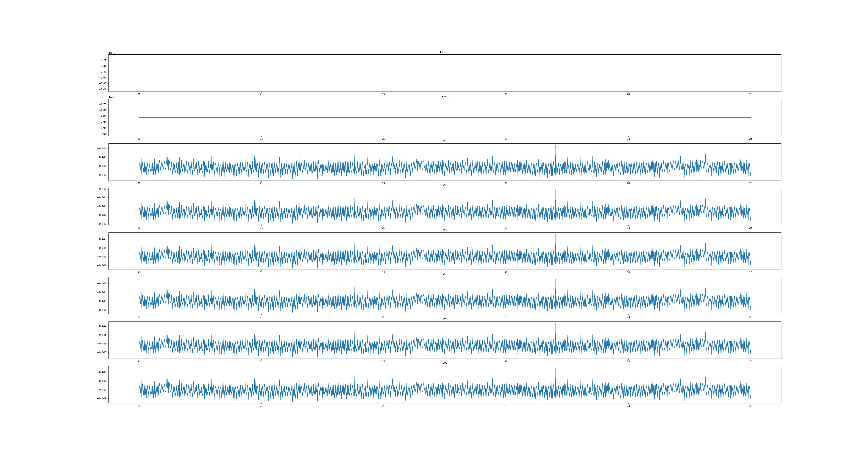
Task: Click the x-axis tick 22 below the V6 plot
Action: coord(384,406)
